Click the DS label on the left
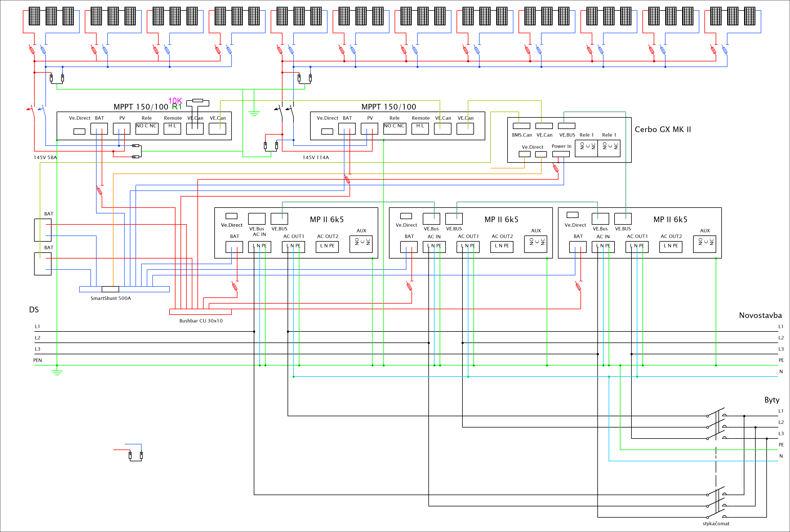Image resolution: width=790 pixels, height=532 pixels. point(34,310)
